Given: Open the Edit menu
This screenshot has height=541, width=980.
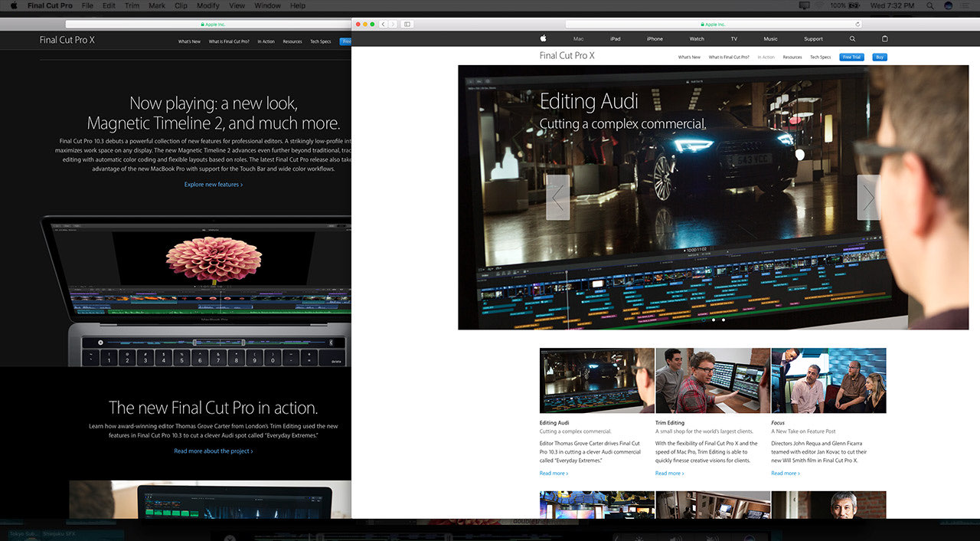Looking at the screenshot, I should point(109,5).
